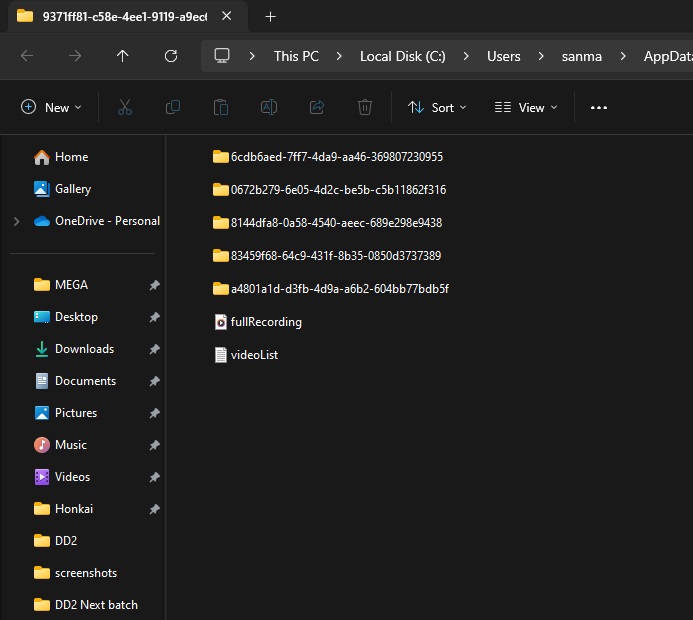Navigate to sanma breadcrumb

click(x=582, y=56)
